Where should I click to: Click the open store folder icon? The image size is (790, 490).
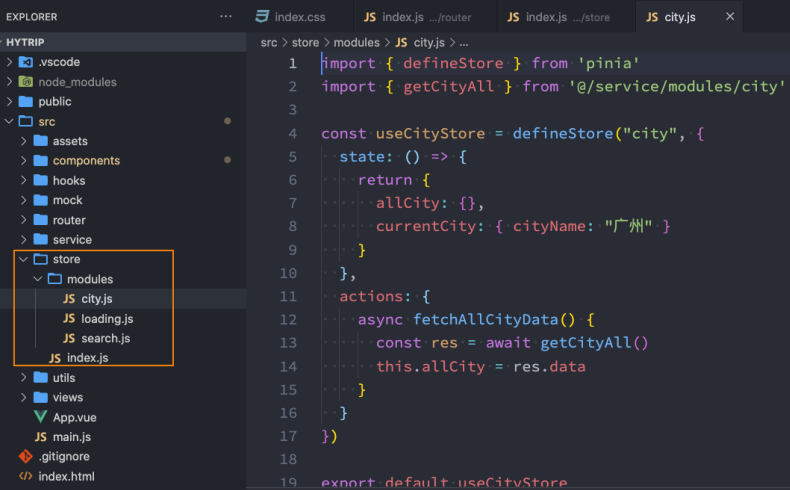(x=40, y=259)
